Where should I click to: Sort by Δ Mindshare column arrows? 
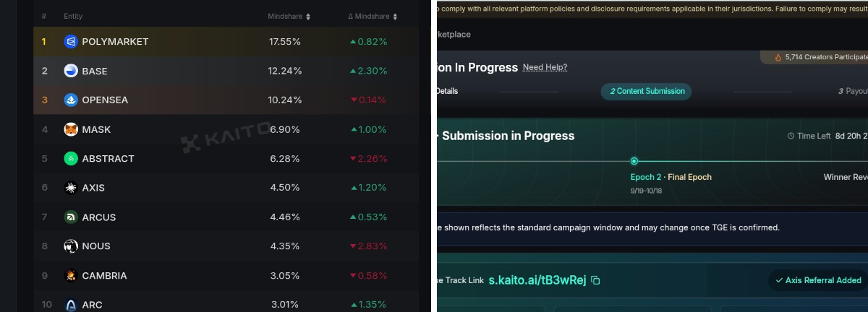click(x=394, y=16)
